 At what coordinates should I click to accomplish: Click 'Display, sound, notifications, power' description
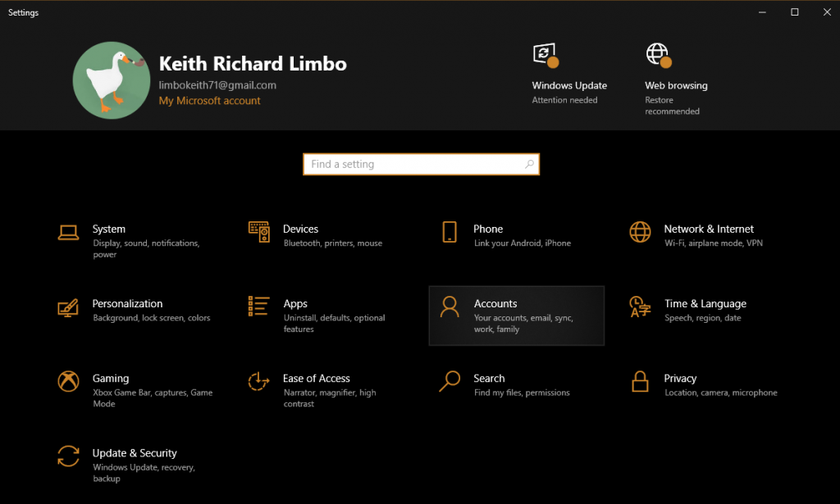coord(146,249)
